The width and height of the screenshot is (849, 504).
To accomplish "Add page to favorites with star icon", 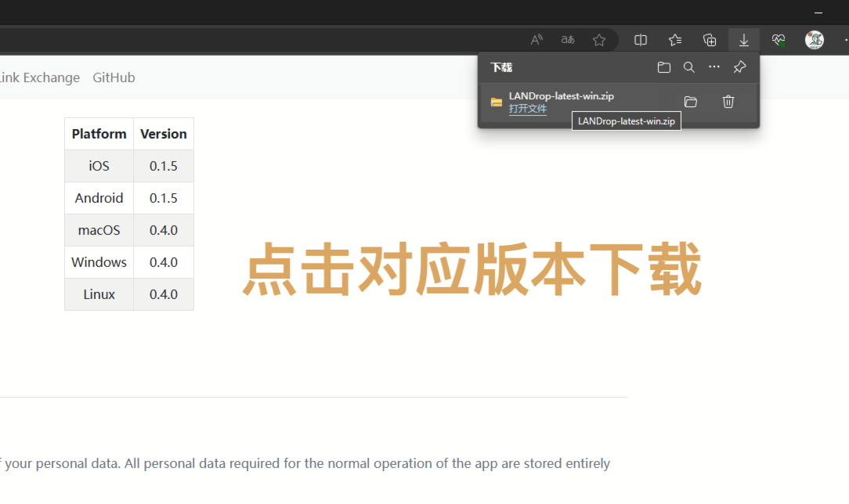I will (599, 40).
